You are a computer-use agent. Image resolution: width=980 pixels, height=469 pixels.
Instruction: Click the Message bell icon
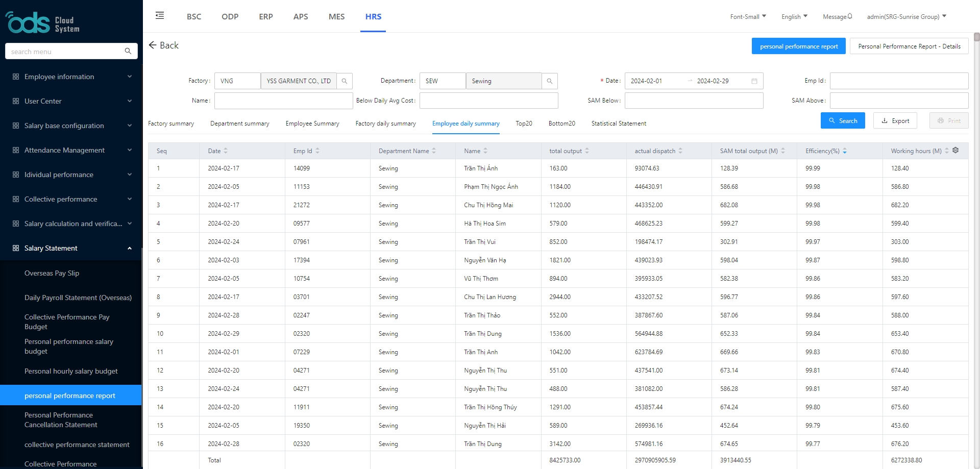850,16
